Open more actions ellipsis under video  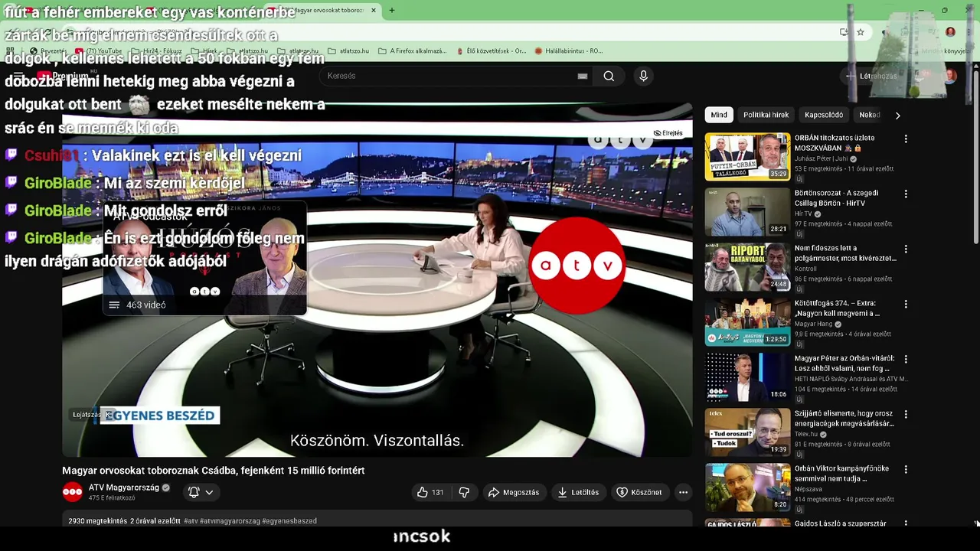click(684, 492)
